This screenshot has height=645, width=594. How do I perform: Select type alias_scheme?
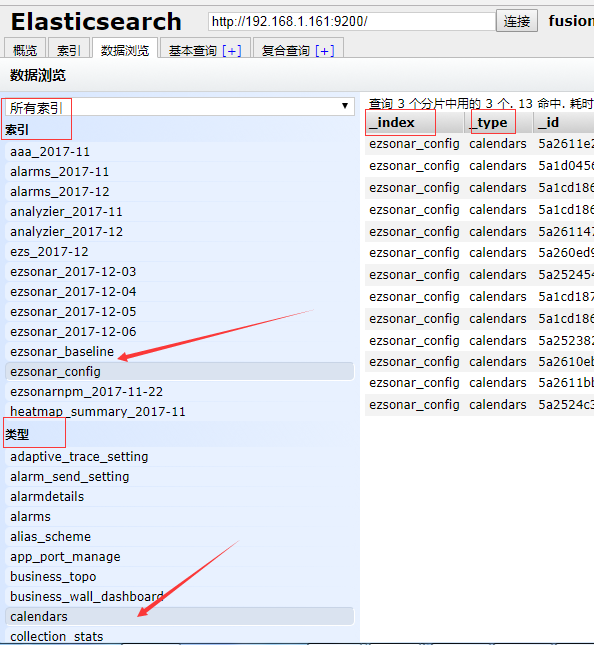(179, 537)
